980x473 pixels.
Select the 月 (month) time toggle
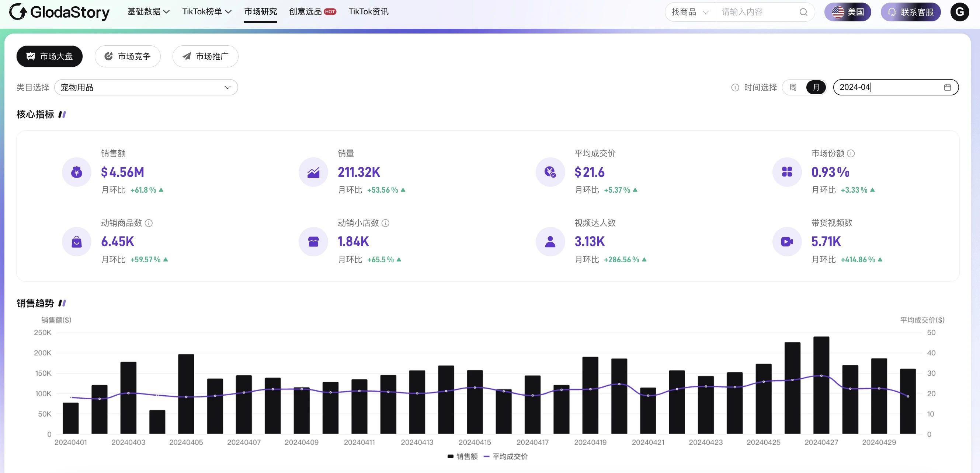coord(816,87)
